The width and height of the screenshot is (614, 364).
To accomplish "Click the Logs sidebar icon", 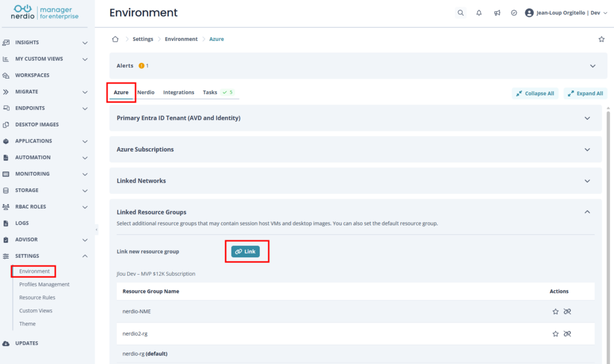I will 6,223.
